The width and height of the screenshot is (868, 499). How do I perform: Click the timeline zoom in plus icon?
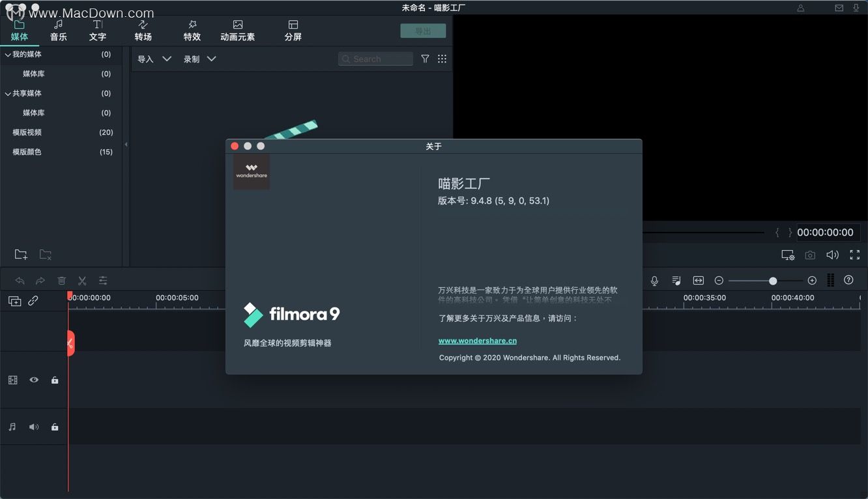812,281
